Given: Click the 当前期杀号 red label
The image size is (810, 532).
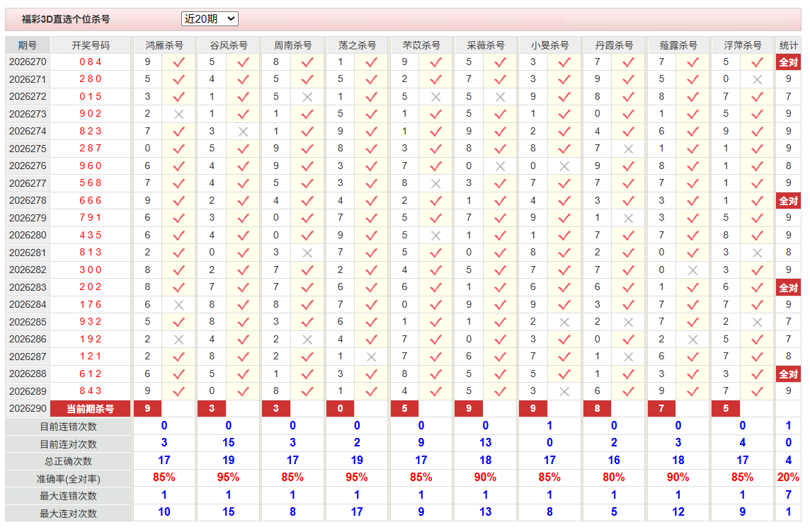Looking at the screenshot, I should (91, 409).
